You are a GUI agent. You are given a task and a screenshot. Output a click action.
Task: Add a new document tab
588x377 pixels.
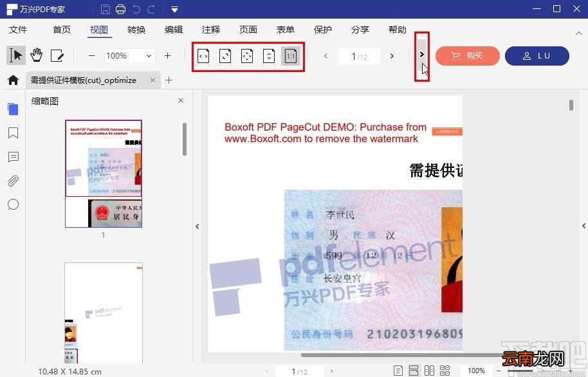tap(169, 80)
